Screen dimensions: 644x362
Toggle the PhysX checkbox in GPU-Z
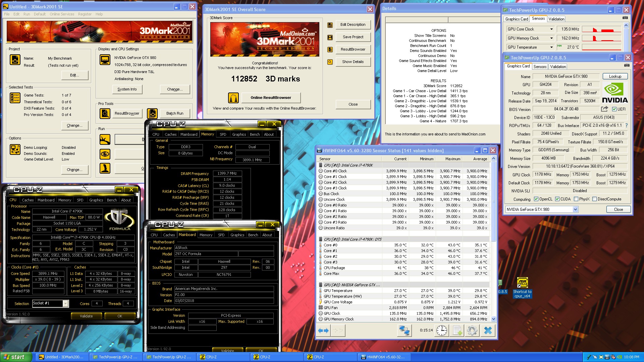[x=576, y=199]
